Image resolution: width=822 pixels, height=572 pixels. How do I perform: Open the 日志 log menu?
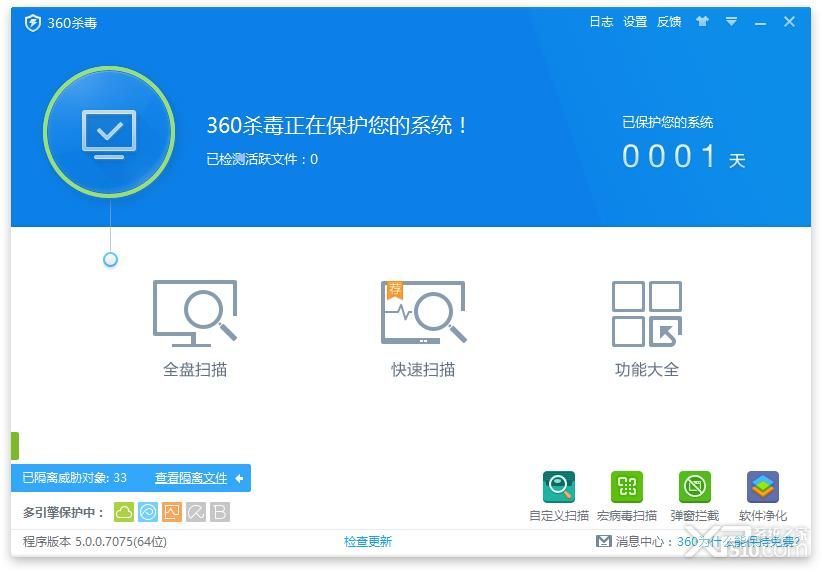(601, 21)
